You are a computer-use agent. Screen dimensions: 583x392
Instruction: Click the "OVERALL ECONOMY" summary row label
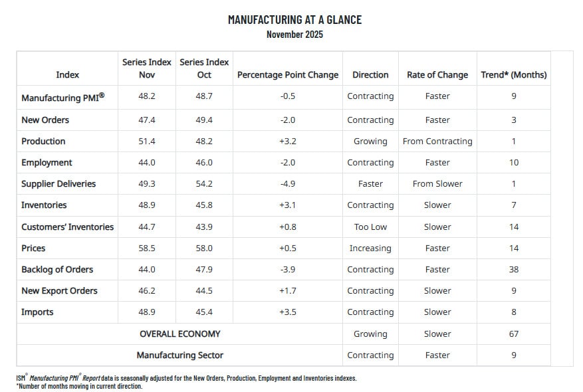tap(179, 334)
